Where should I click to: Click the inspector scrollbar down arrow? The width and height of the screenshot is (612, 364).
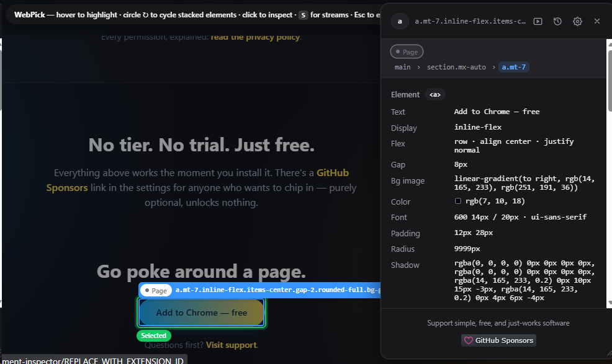tap(610, 303)
